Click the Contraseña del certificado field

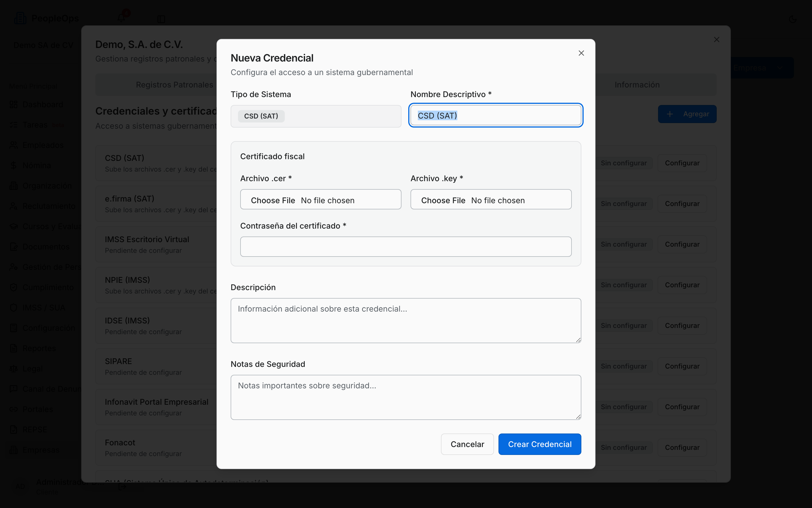(406, 247)
